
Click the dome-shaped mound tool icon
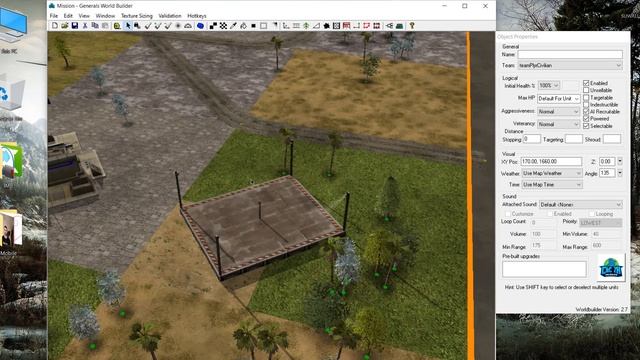click(x=188, y=26)
